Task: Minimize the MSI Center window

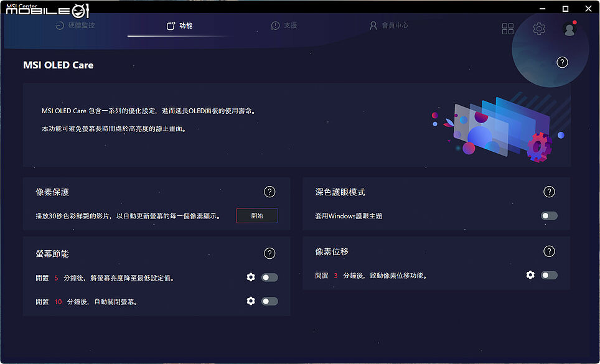Action: point(542,9)
